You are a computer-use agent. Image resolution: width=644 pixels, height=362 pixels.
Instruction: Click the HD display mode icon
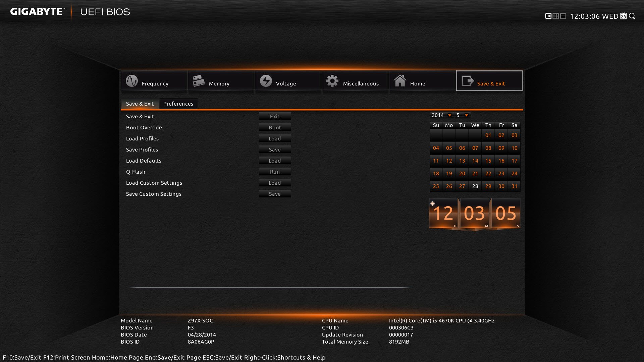pos(548,16)
